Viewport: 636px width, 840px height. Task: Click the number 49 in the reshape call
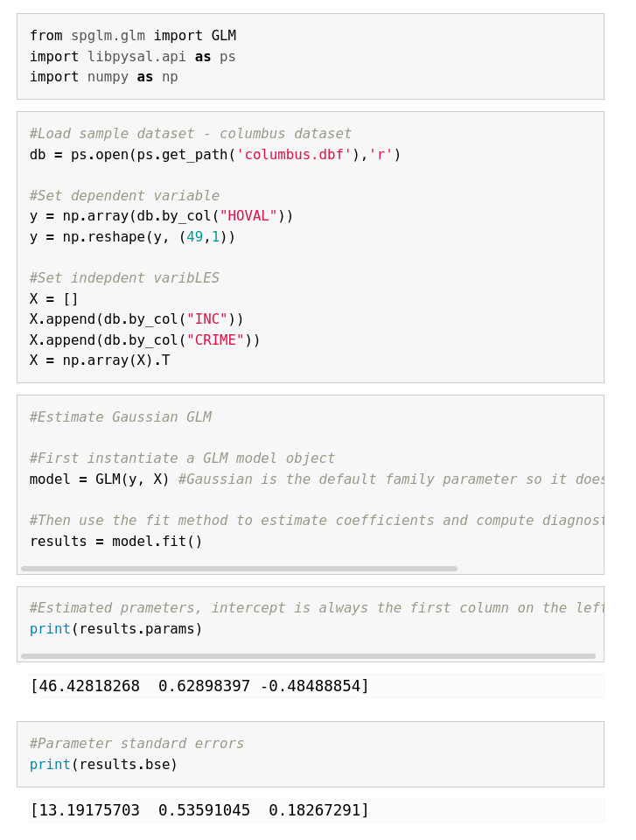pyautogui.click(x=194, y=237)
